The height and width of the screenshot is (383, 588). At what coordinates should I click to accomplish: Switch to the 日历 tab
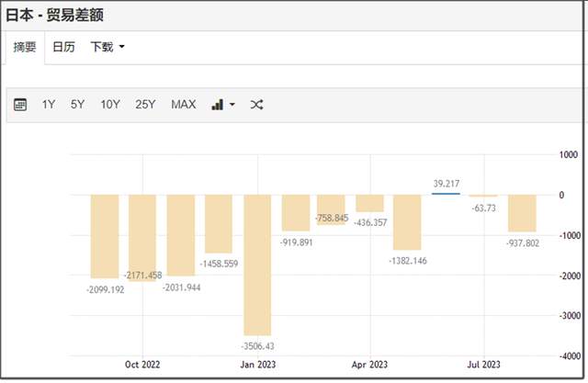click(64, 47)
